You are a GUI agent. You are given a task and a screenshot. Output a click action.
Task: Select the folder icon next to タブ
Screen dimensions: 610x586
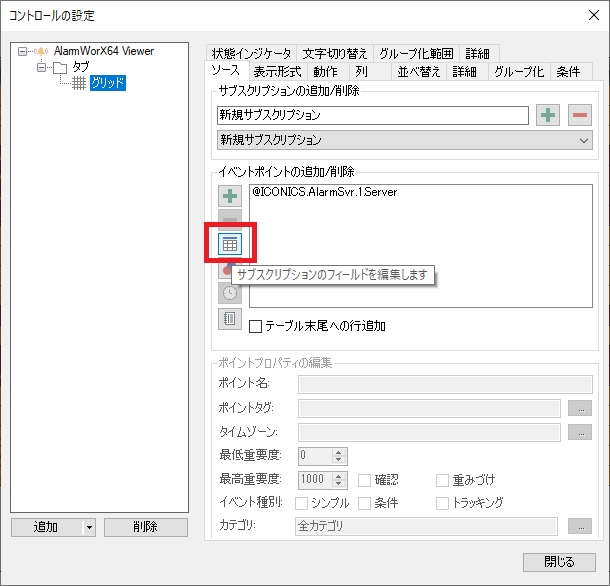(x=60, y=68)
